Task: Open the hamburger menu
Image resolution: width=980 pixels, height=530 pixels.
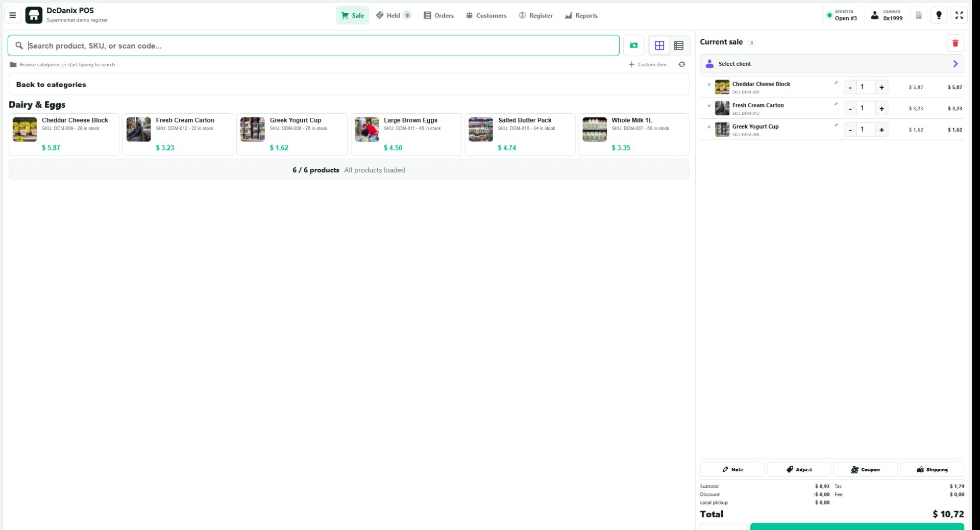Action: (x=13, y=15)
